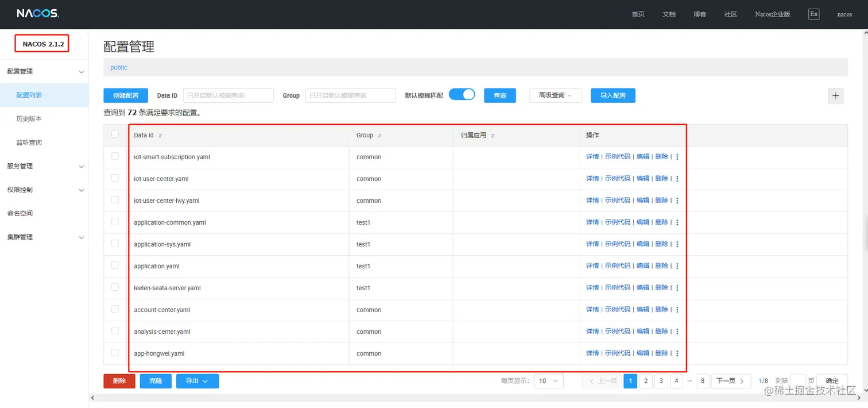868x408 pixels.
Task: Click the NACOS logo in header
Action: tap(38, 14)
